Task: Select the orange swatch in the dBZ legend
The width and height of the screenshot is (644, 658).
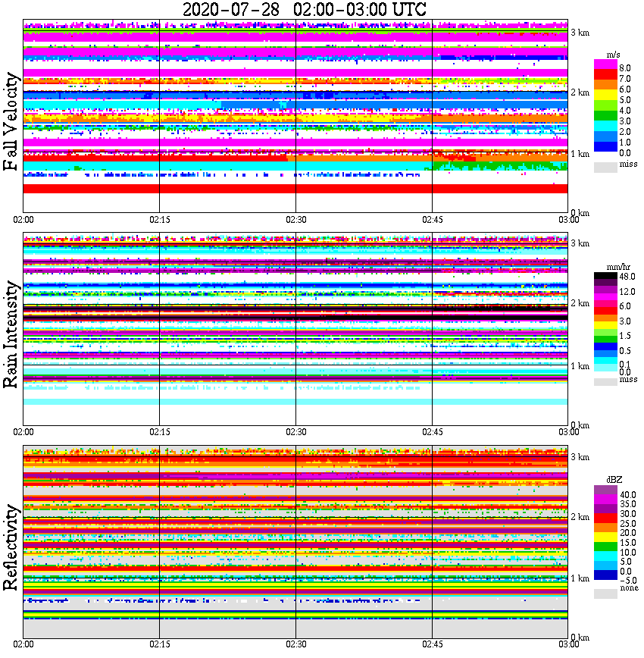Action: 605,528
